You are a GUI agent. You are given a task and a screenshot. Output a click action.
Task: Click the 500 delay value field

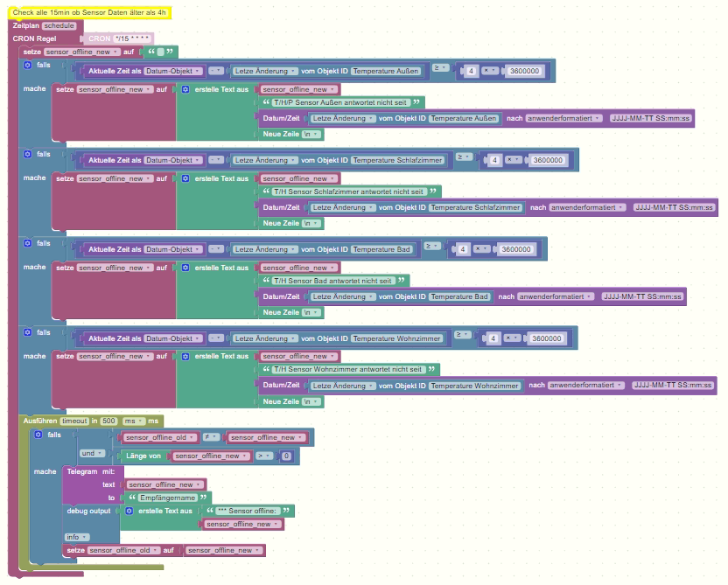(x=108, y=421)
